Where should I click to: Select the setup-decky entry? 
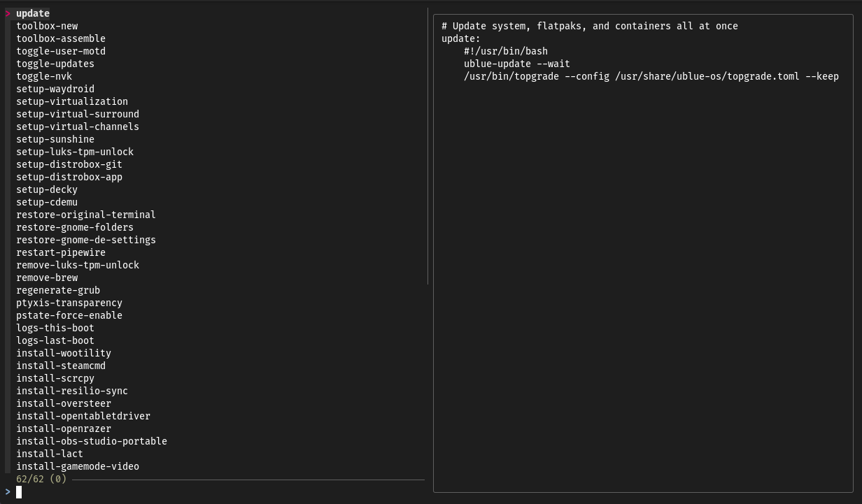pyautogui.click(x=47, y=189)
